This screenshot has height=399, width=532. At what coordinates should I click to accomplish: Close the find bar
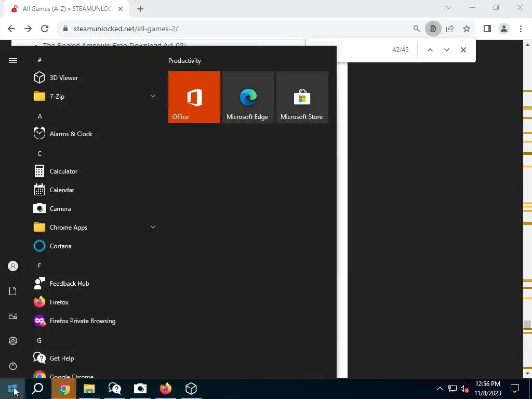click(x=463, y=50)
